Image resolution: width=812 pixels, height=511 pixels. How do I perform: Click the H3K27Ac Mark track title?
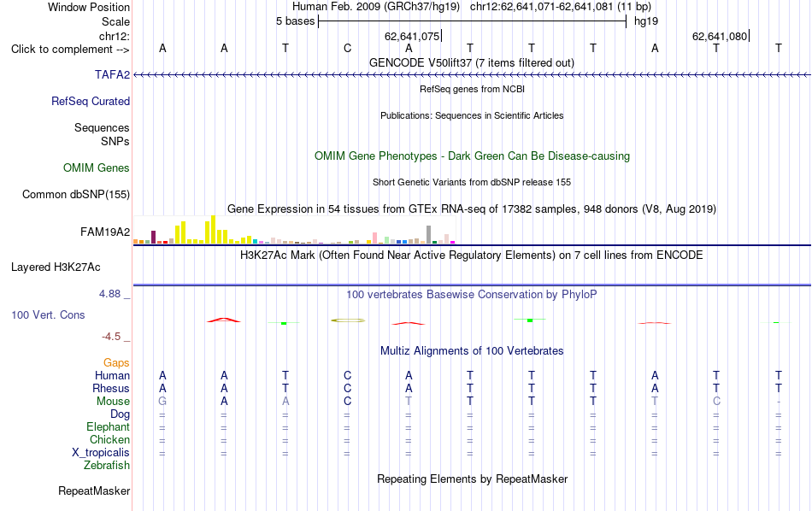[472, 255]
